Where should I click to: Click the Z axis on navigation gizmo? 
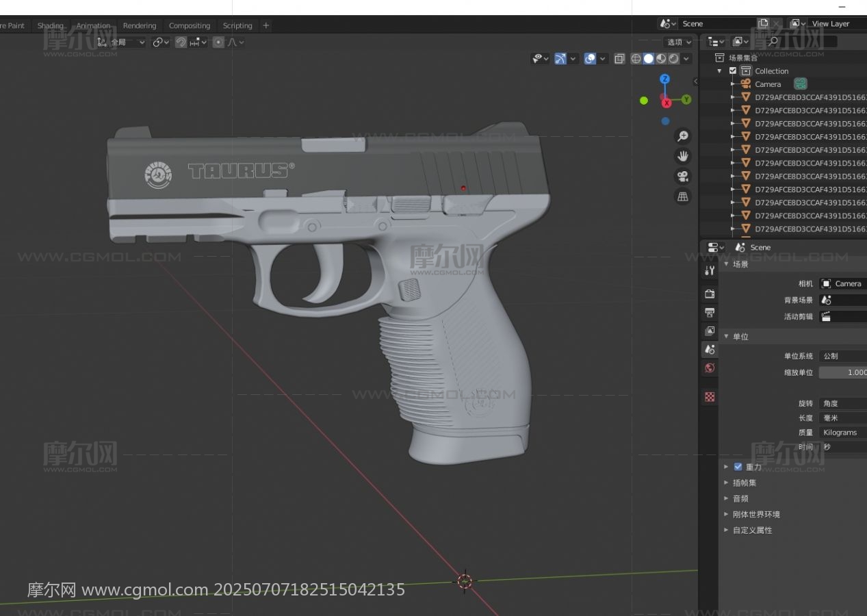[664, 79]
